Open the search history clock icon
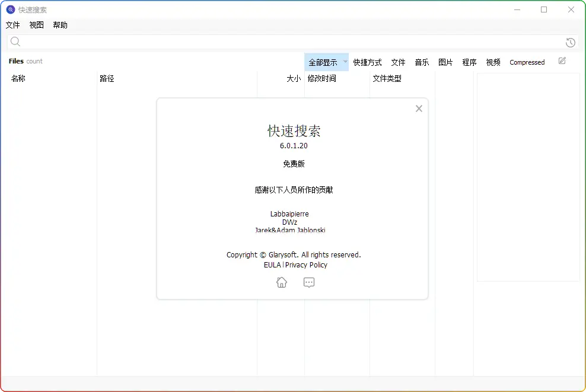 tap(571, 42)
